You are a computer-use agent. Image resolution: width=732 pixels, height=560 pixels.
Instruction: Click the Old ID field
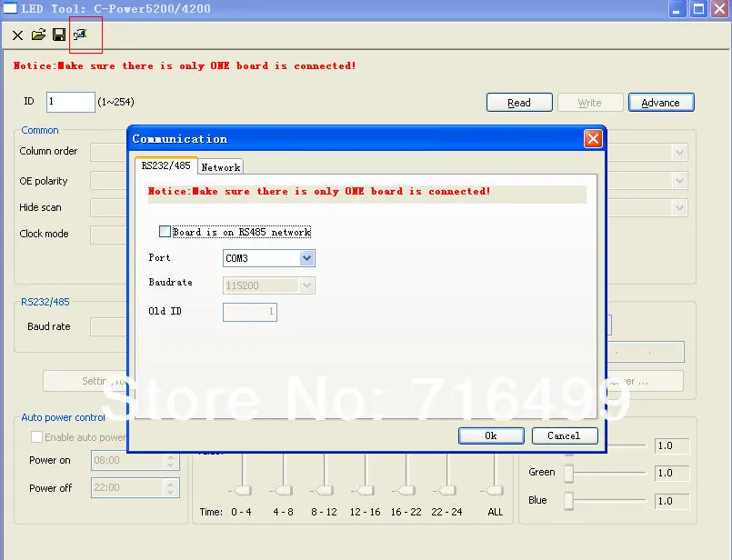point(250,312)
